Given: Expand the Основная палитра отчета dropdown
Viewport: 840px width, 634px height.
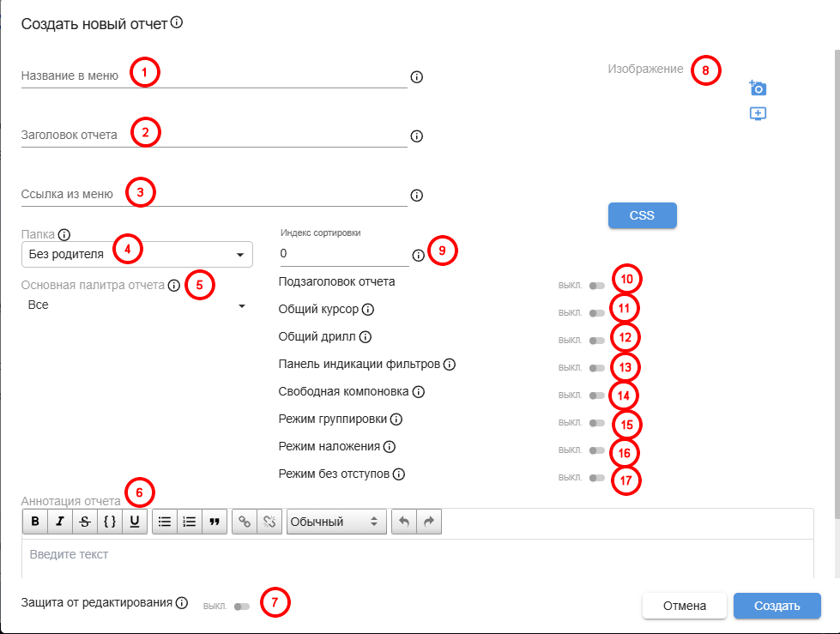Looking at the screenshot, I should click(x=137, y=305).
